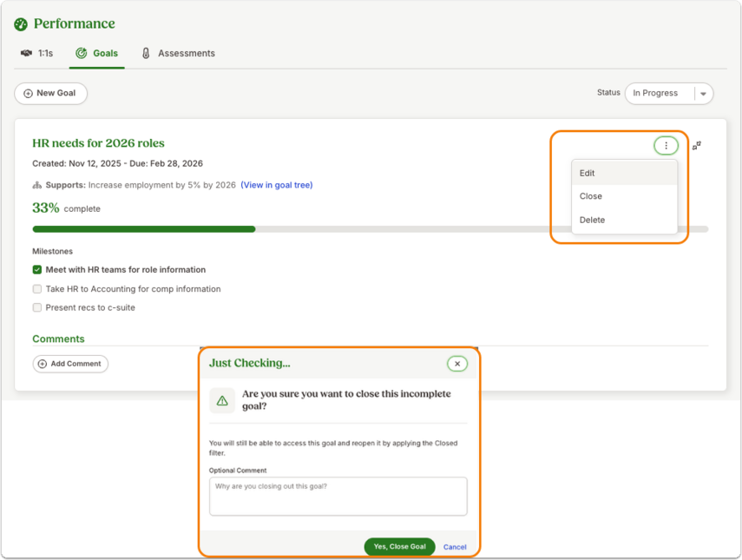Click Cancel in the dialog

click(x=455, y=547)
